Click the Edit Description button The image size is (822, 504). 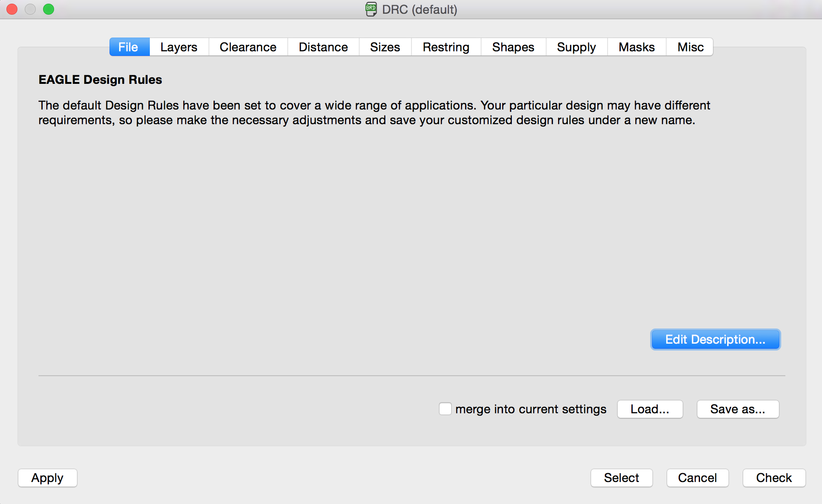(715, 340)
